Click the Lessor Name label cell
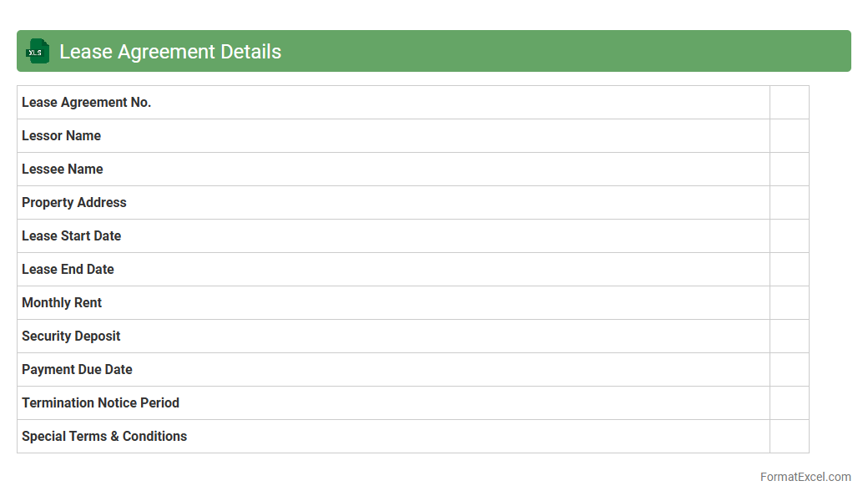Viewport: 868px width, 501px height. tap(61, 135)
